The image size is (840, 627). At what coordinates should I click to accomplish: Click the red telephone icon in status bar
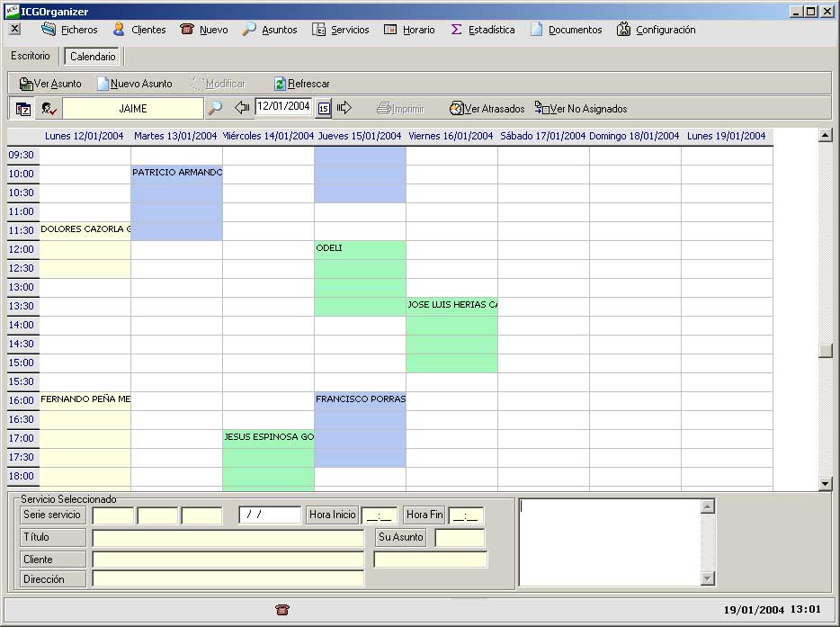click(x=282, y=610)
